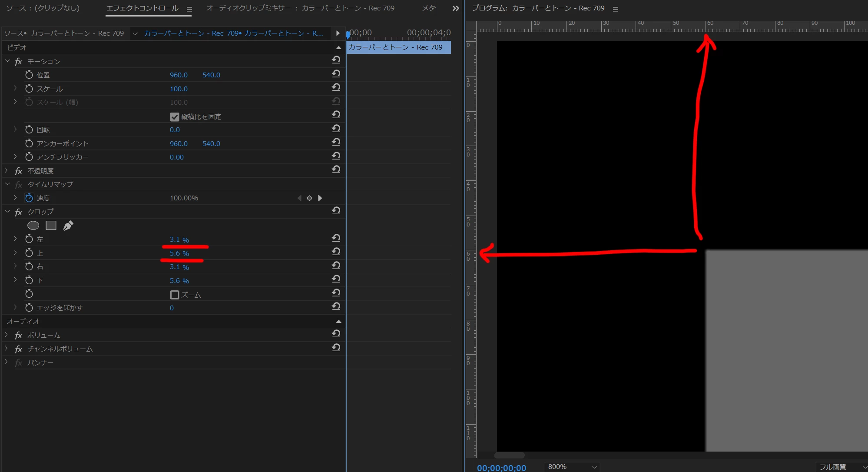Switch to the エフェクトコントロール tab

pos(142,8)
